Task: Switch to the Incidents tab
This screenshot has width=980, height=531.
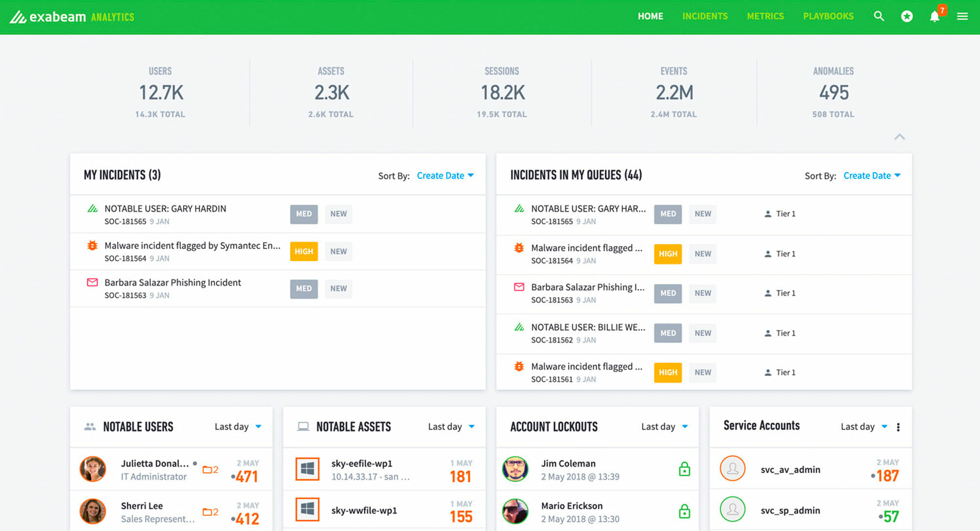Action: 705,16
